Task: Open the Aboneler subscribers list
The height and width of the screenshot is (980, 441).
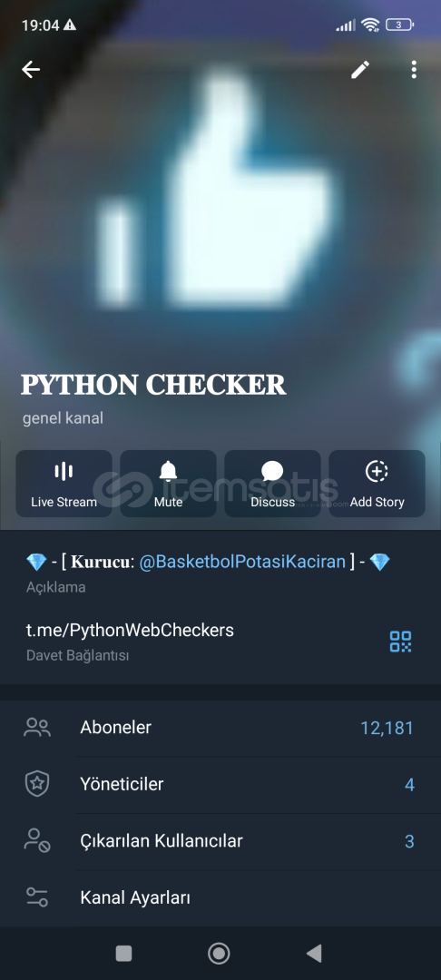Action: tap(220, 728)
